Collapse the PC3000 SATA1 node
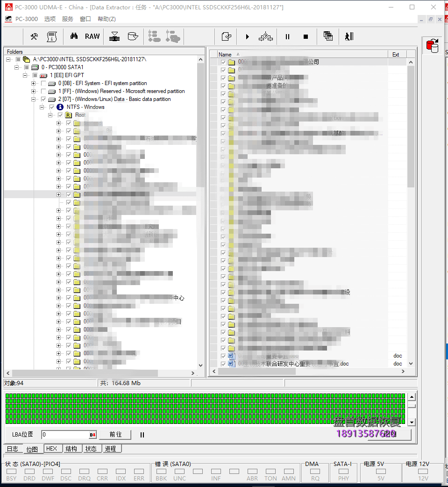The height and width of the screenshot is (487, 448). click(x=16, y=67)
